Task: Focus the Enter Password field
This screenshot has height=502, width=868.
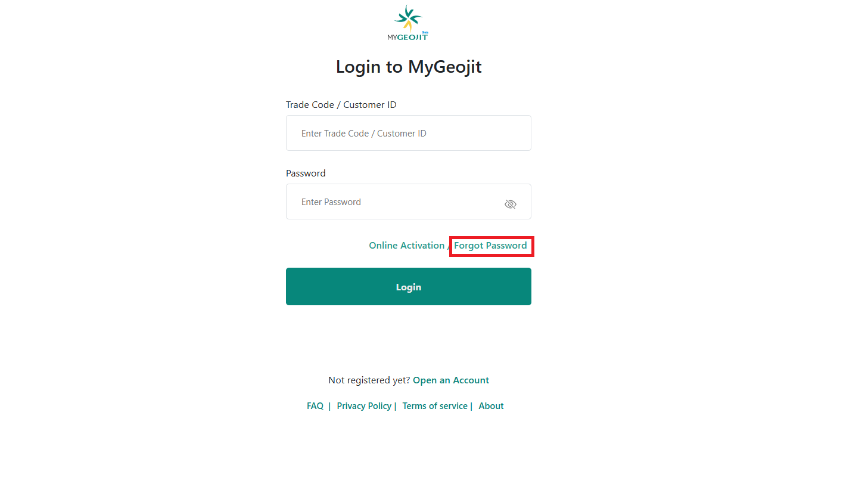Action: pyautogui.click(x=409, y=202)
